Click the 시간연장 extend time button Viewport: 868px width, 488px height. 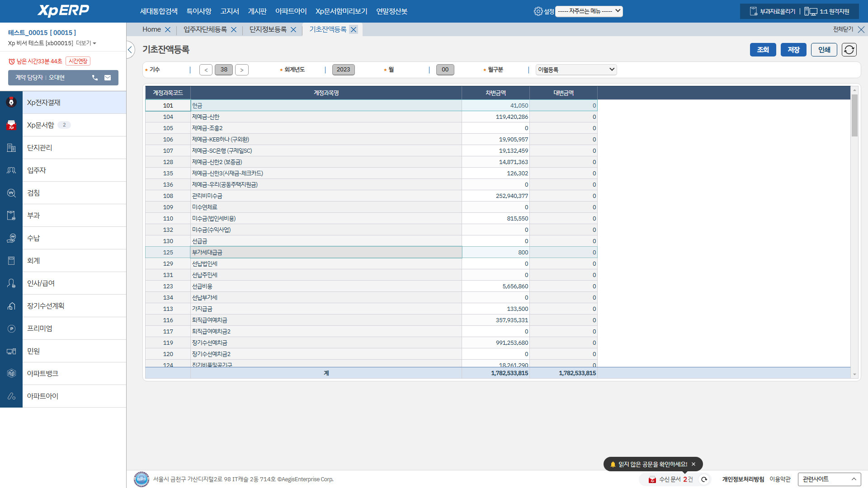[x=78, y=61]
